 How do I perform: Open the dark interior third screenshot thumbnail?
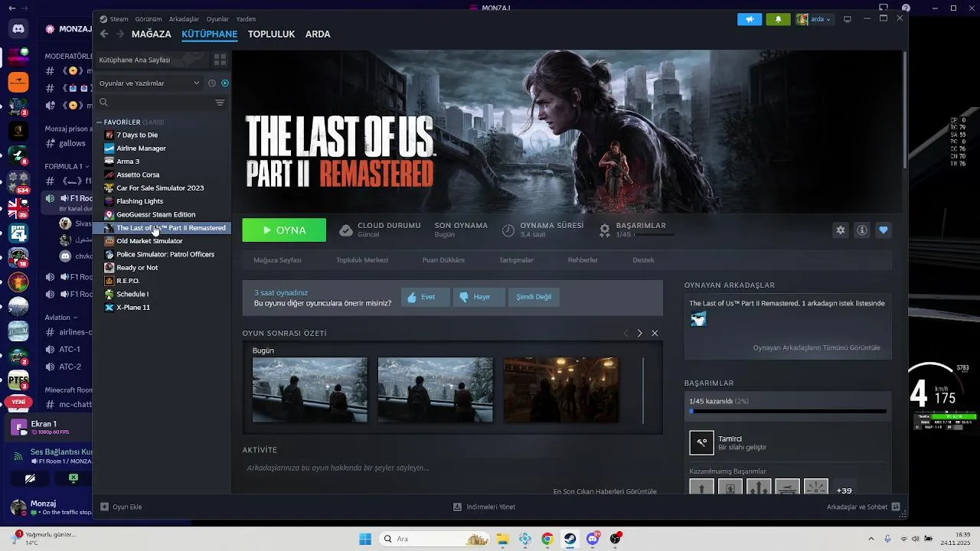click(x=561, y=390)
